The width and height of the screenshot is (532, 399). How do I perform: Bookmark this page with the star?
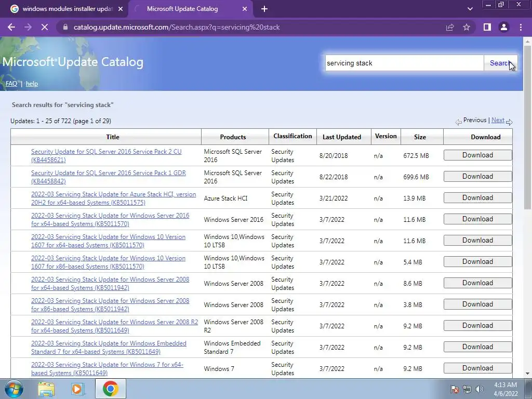[x=467, y=27]
